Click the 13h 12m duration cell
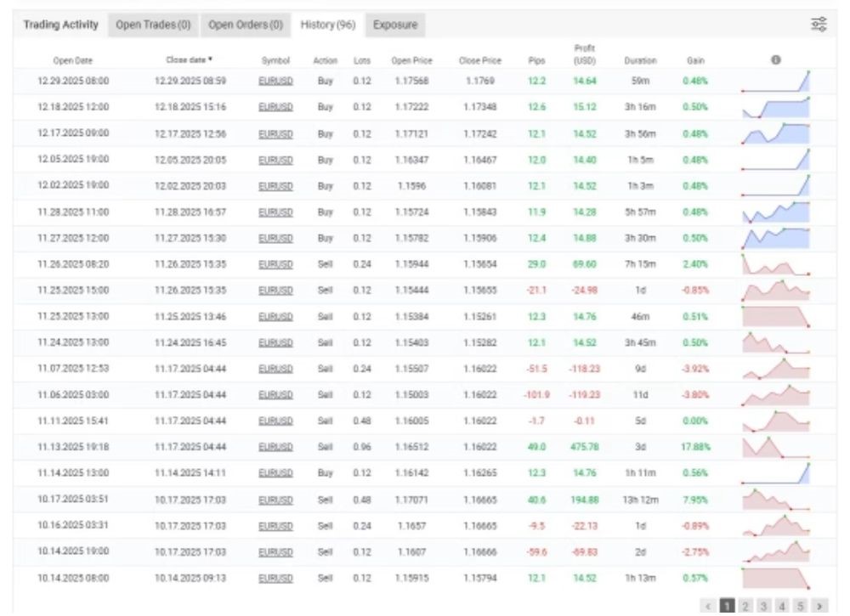This screenshot has width=850, height=616. click(640, 500)
